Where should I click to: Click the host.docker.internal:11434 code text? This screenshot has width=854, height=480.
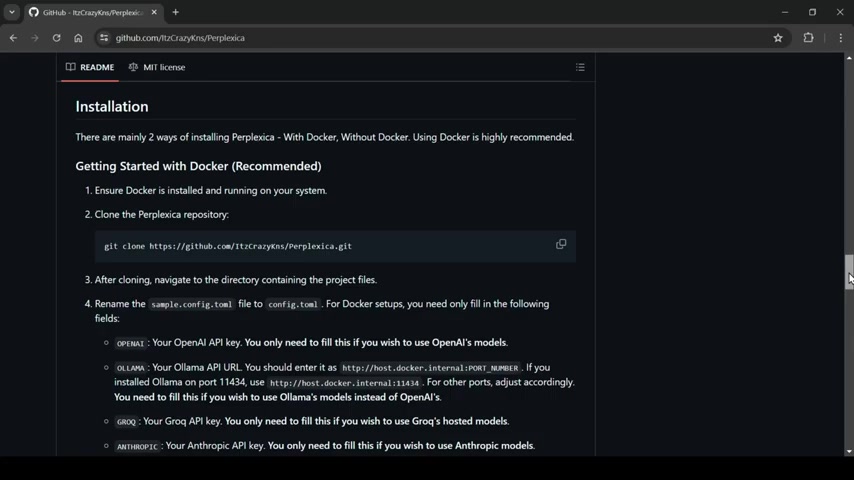pos(344,383)
